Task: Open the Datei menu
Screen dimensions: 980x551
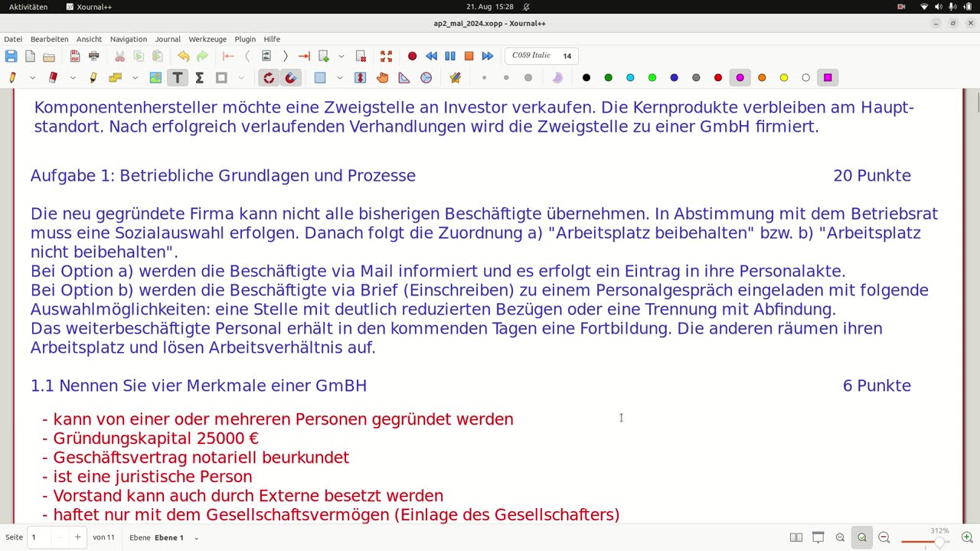Action: 13,39
